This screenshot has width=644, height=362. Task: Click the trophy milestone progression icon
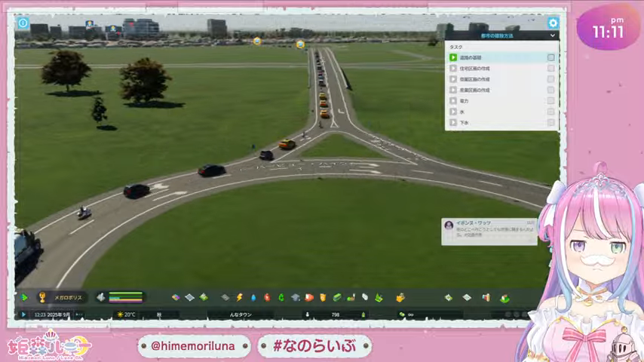42,297
